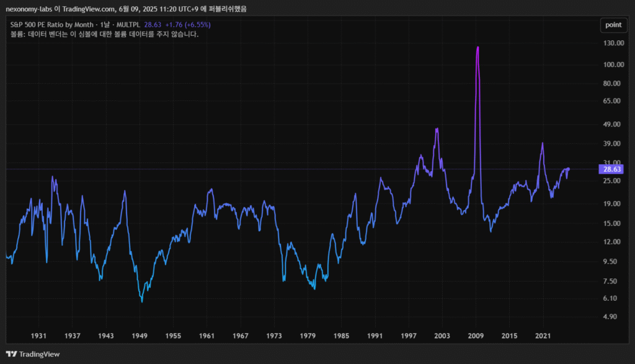
Task: Select the 28.63 current price label
Action: click(x=612, y=169)
